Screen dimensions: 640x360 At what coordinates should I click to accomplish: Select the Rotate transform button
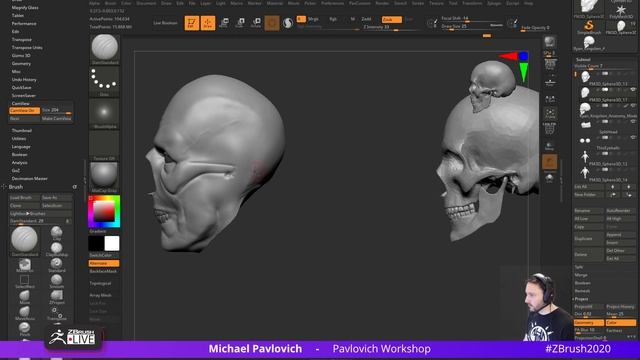(256, 23)
